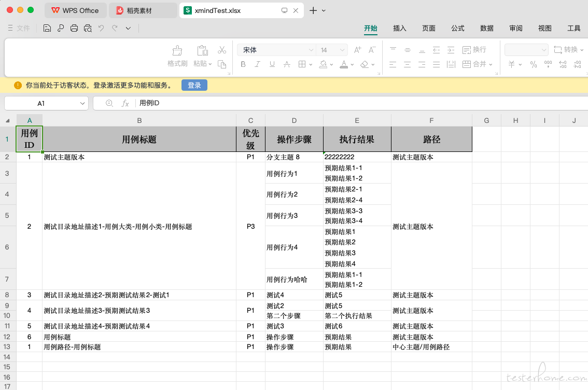Align cell content to top

[393, 49]
